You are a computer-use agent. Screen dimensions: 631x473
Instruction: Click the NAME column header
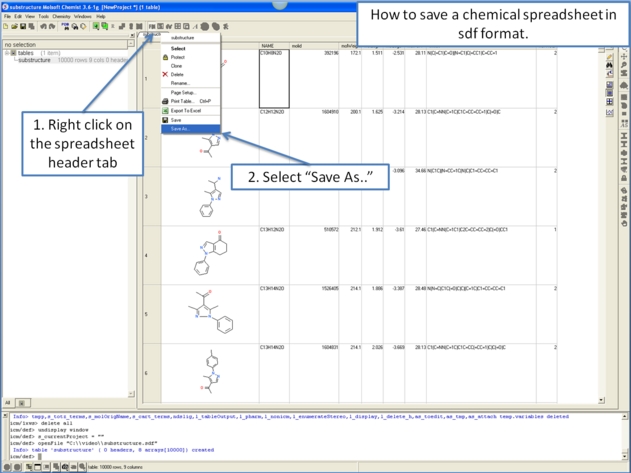(268, 46)
